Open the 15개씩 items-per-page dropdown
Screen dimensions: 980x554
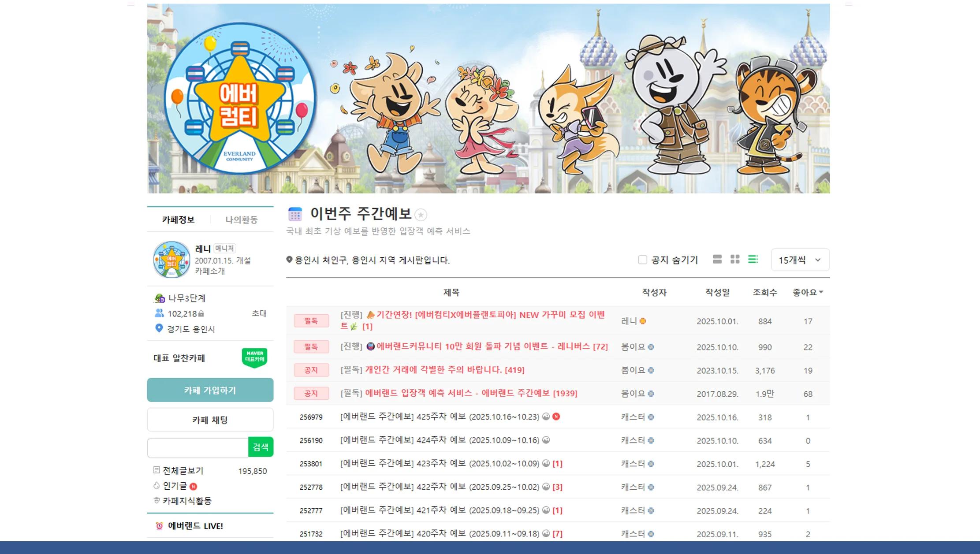pyautogui.click(x=800, y=260)
